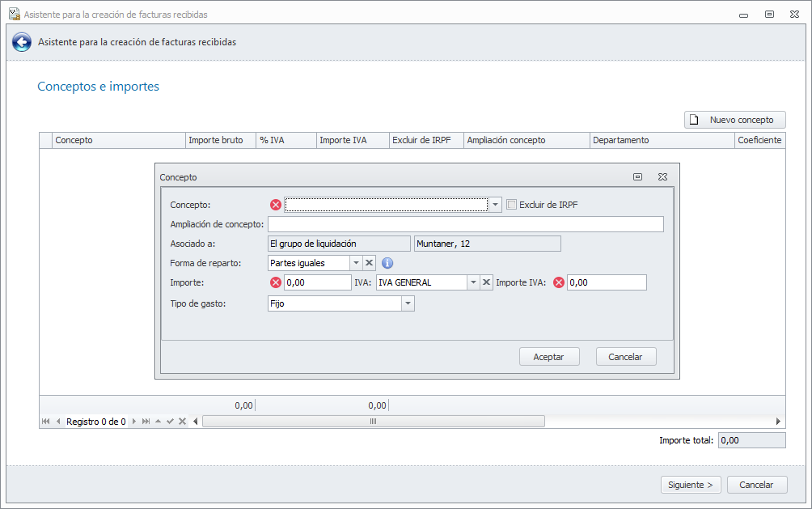Click the Nuevo concepto button
Viewport: 812px width, 509px height.
click(x=734, y=120)
